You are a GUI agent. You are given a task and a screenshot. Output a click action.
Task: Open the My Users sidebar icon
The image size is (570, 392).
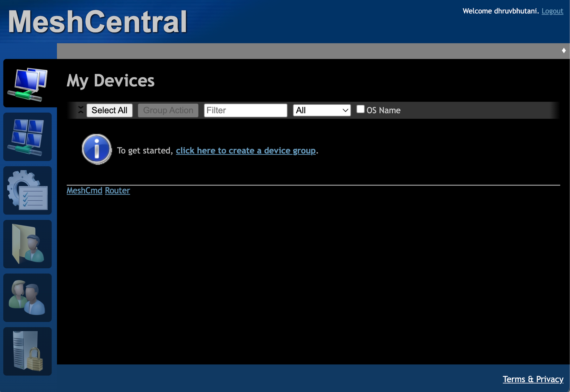tap(27, 298)
